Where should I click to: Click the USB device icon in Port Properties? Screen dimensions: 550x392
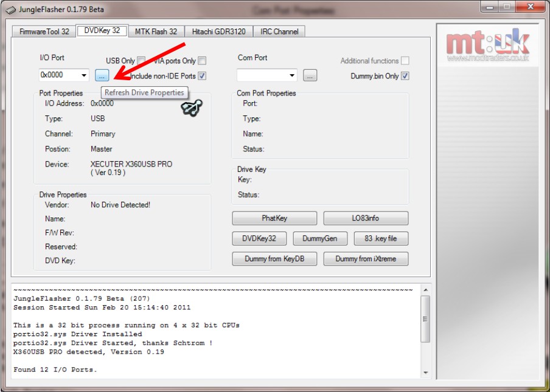[x=192, y=108]
